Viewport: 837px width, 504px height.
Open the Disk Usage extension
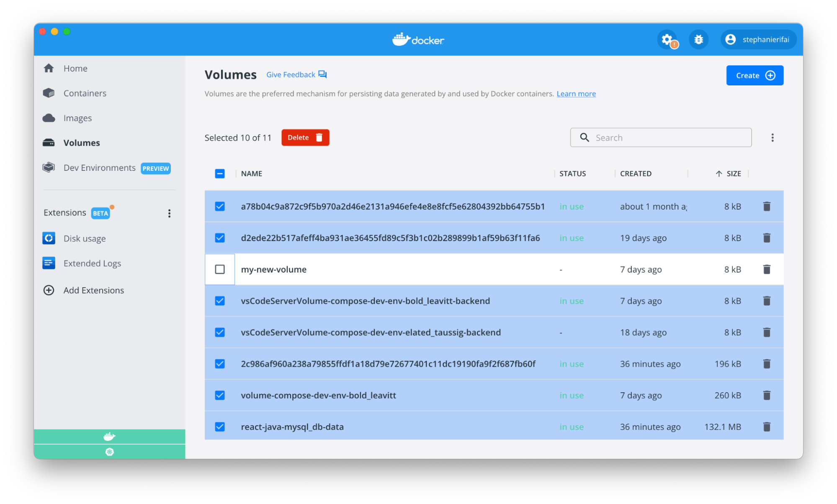pyautogui.click(x=84, y=239)
